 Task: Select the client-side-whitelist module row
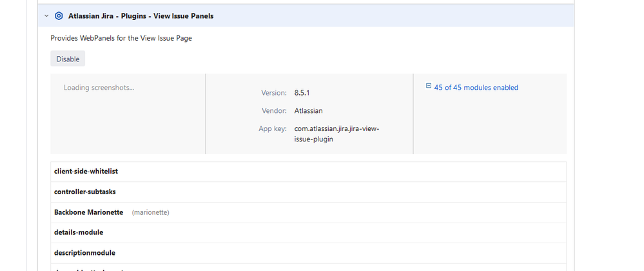(308, 172)
